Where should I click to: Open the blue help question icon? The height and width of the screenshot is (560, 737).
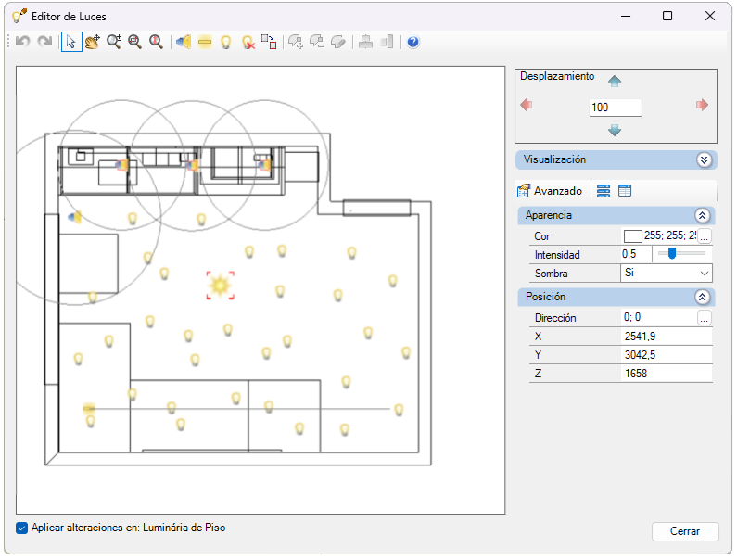pyautogui.click(x=413, y=43)
